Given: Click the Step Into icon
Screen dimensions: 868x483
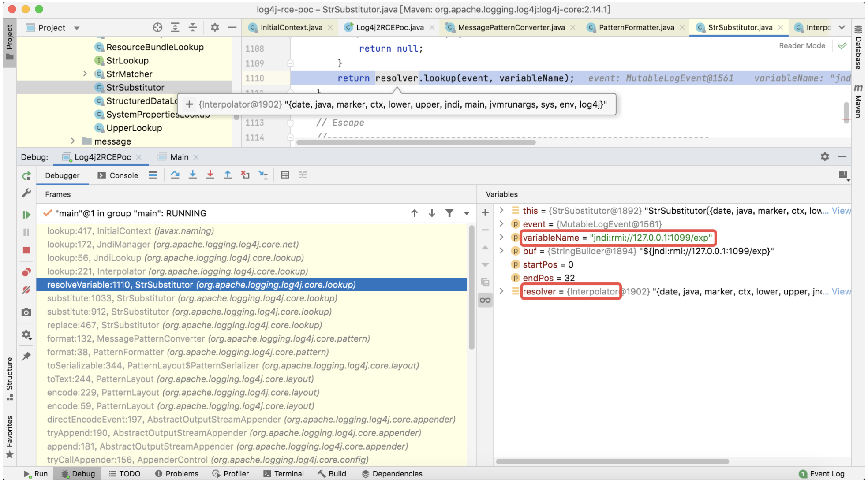Looking at the screenshot, I should click(x=193, y=175).
